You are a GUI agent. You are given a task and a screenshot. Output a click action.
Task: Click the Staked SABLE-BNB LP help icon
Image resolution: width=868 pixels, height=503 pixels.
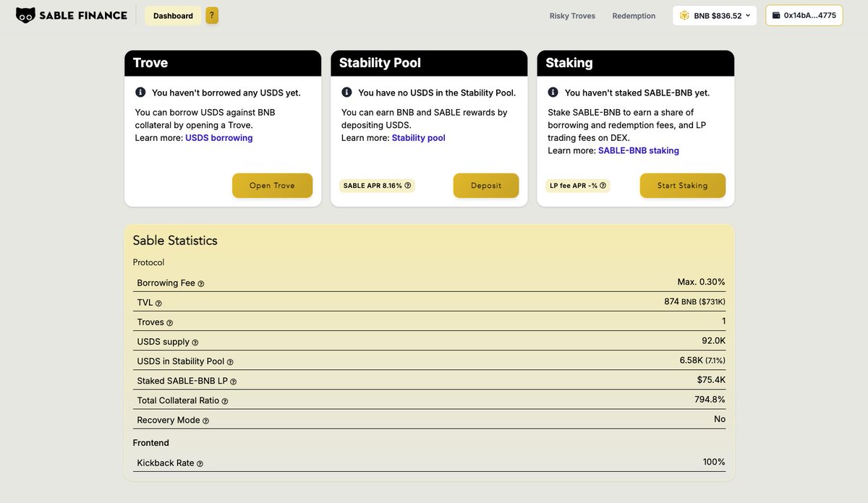click(233, 382)
